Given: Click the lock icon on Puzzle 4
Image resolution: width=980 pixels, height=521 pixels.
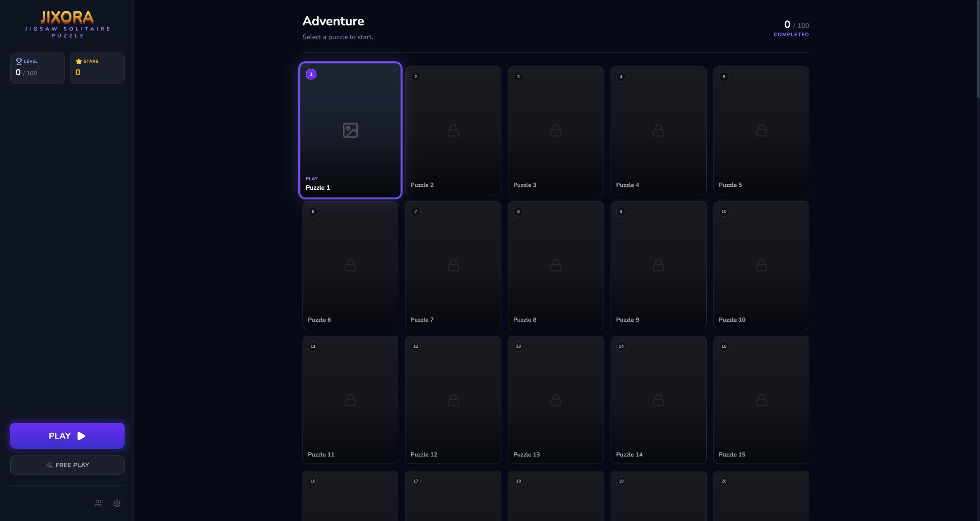Looking at the screenshot, I should click(x=658, y=130).
